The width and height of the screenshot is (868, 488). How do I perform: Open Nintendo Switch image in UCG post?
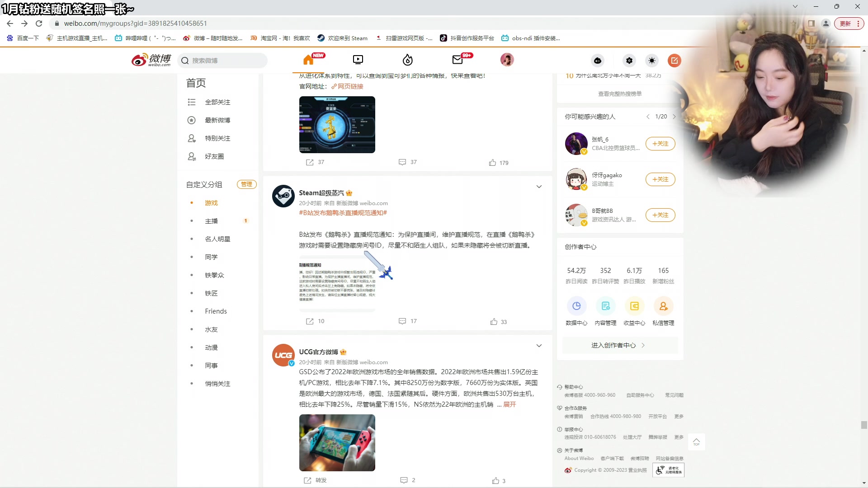[x=337, y=443]
